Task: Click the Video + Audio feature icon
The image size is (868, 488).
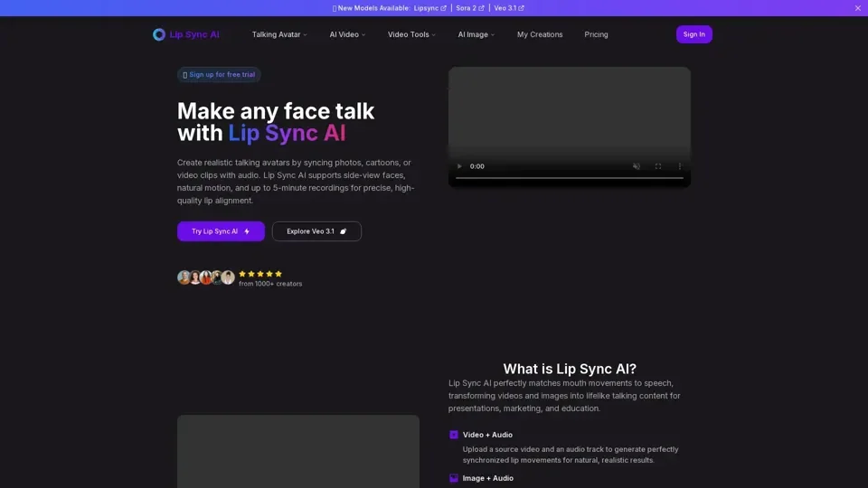Action: point(454,435)
